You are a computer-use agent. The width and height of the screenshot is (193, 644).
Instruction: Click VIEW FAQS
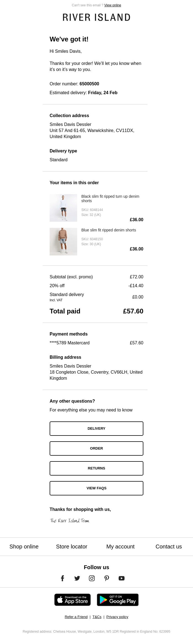coord(96,488)
